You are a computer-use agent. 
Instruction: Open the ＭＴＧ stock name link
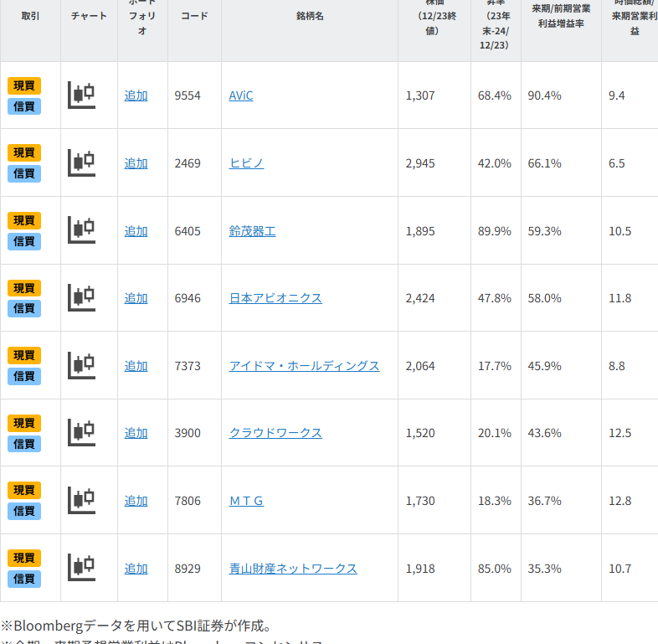coord(246,501)
